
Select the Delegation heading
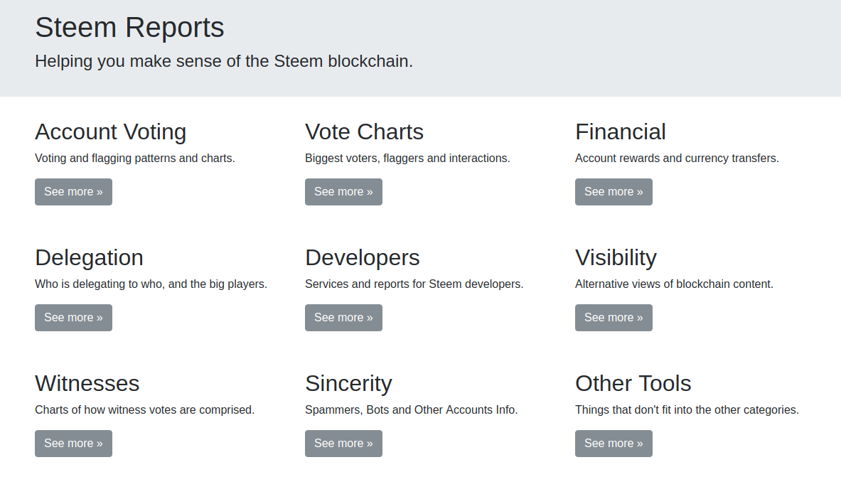[x=89, y=258]
